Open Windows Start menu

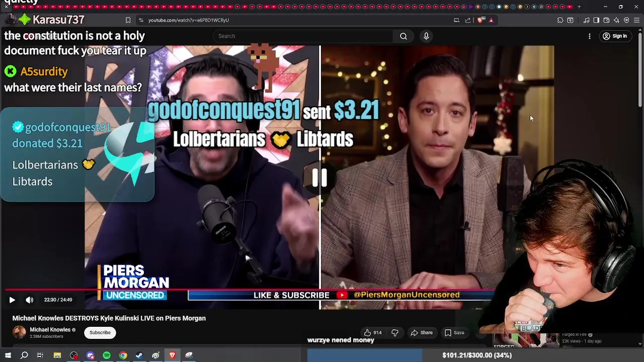[x=8, y=355]
